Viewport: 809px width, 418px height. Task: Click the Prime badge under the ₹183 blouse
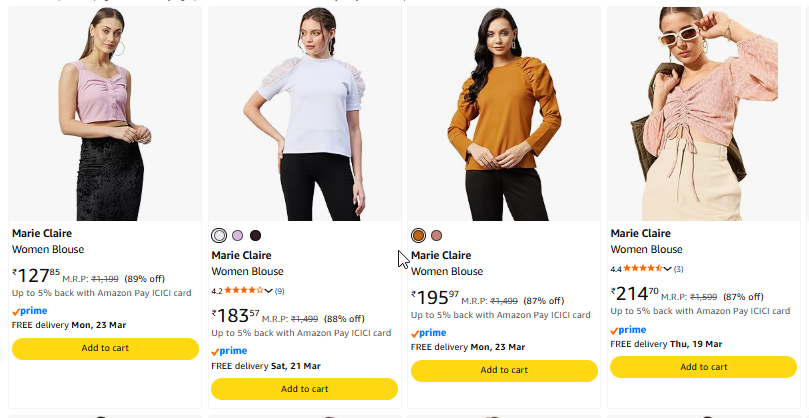tap(229, 351)
